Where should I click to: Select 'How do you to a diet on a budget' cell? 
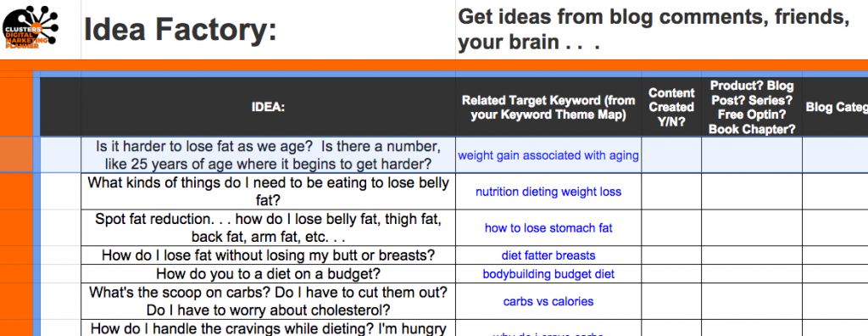pyautogui.click(x=268, y=274)
